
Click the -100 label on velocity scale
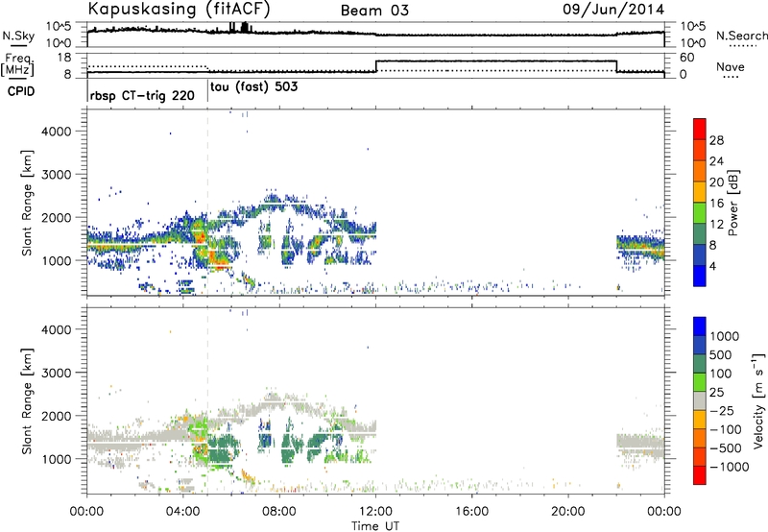726,429
